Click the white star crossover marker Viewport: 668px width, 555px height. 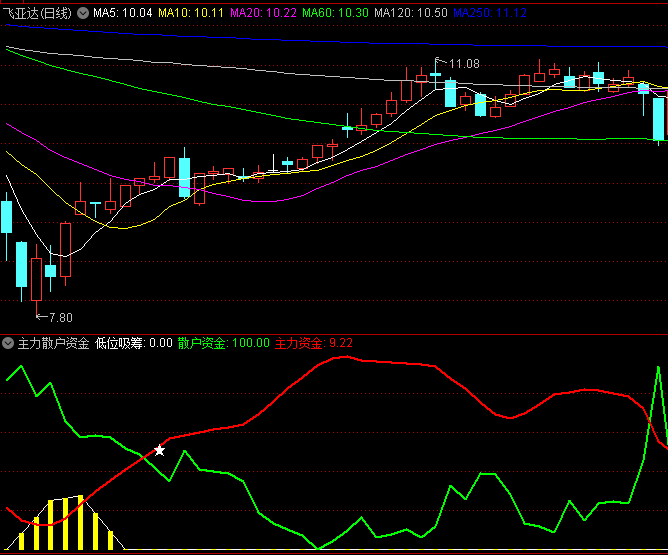(159, 450)
